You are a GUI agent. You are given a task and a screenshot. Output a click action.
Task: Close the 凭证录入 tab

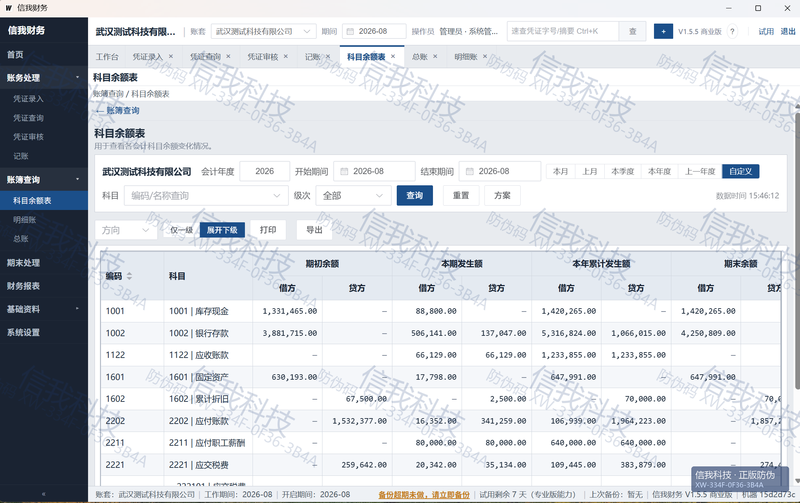point(171,57)
